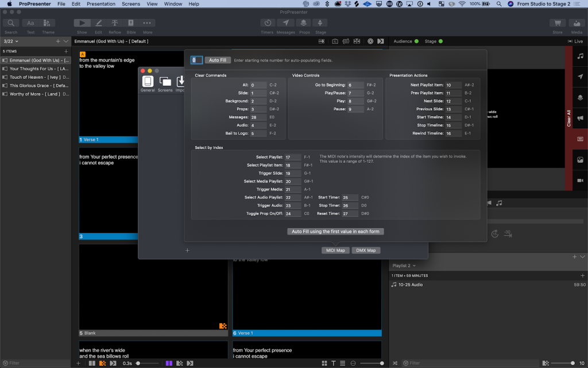The height and width of the screenshot is (368, 588).
Task: Click Auto Fill using first value button
Action: coord(335,231)
